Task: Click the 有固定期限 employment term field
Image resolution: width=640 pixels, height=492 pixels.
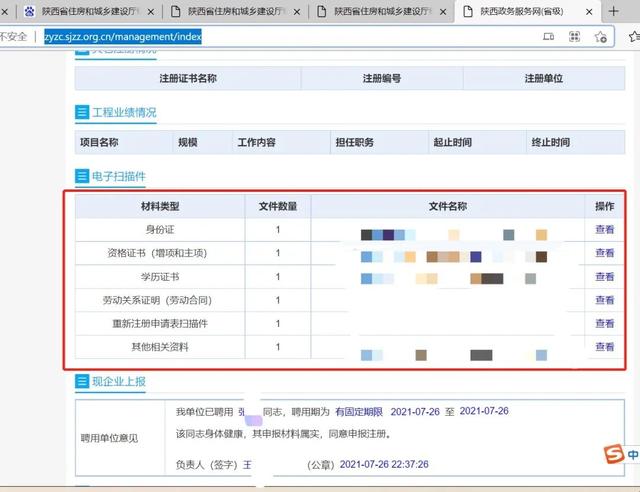Action: click(359, 411)
